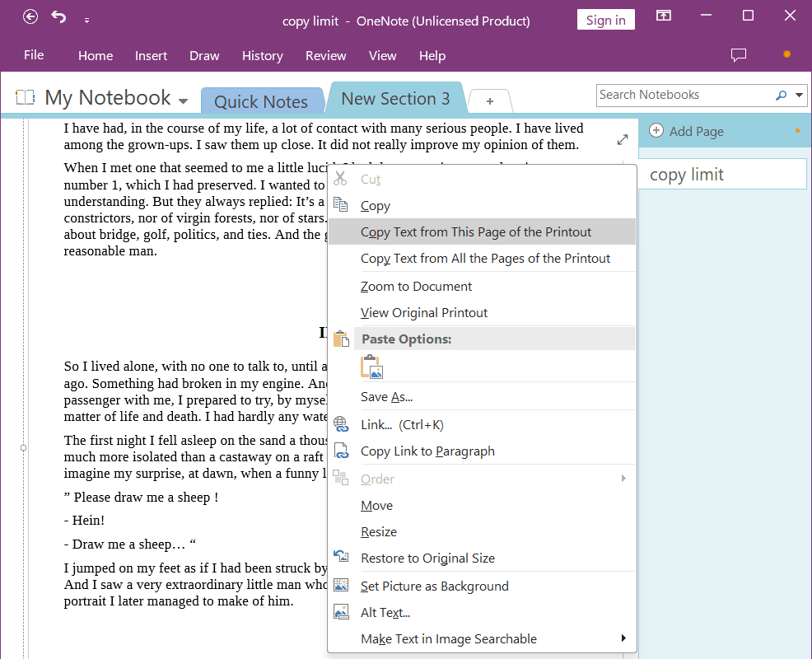Choose Set Picture as Background
The image size is (812, 659).
tap(482, 586)
